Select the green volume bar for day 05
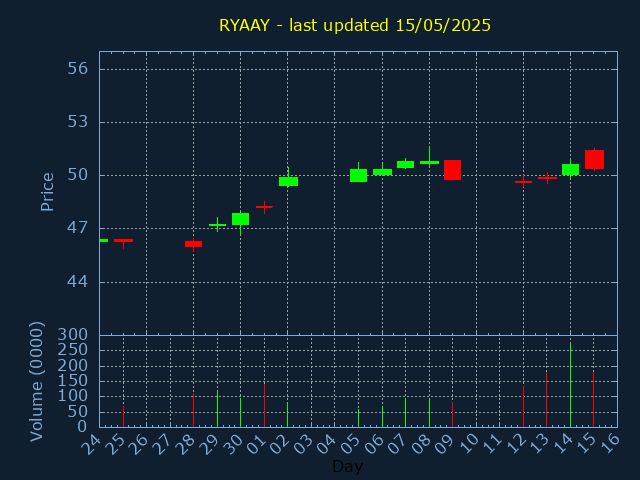This screenshot has width=640, height=480. [x=358, y=418]
